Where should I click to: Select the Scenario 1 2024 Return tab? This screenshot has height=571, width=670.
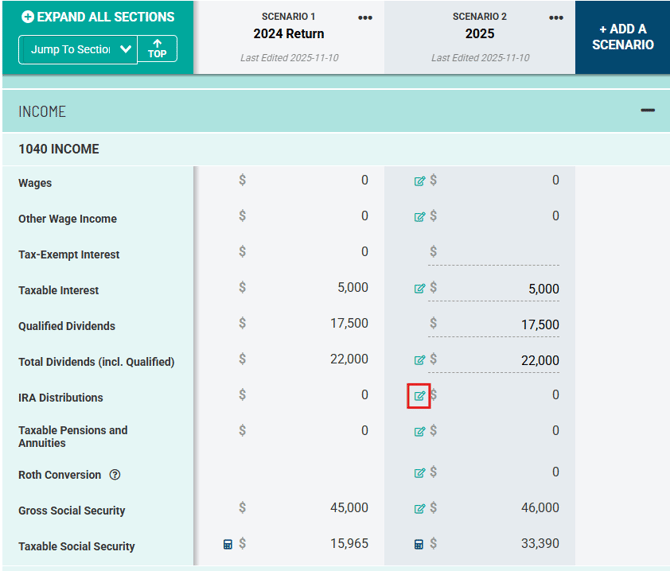(288, 34)
